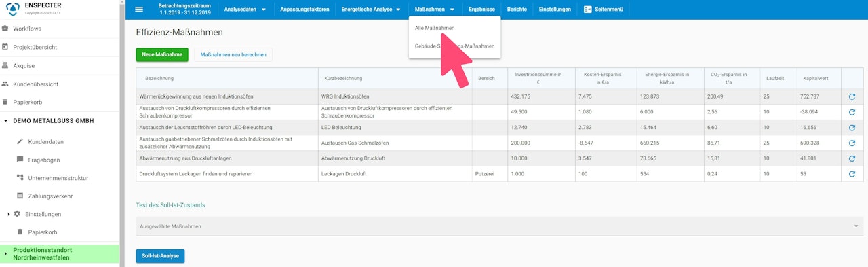The width and height of the screenshot is (868, 267).
Task: Click refresh icon for LED Beleuchtung row
Action: (852, 128)
